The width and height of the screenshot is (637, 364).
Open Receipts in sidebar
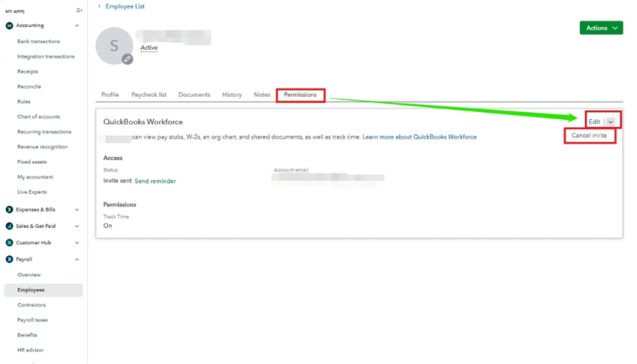pyautogui.click(x=27, y=71)
